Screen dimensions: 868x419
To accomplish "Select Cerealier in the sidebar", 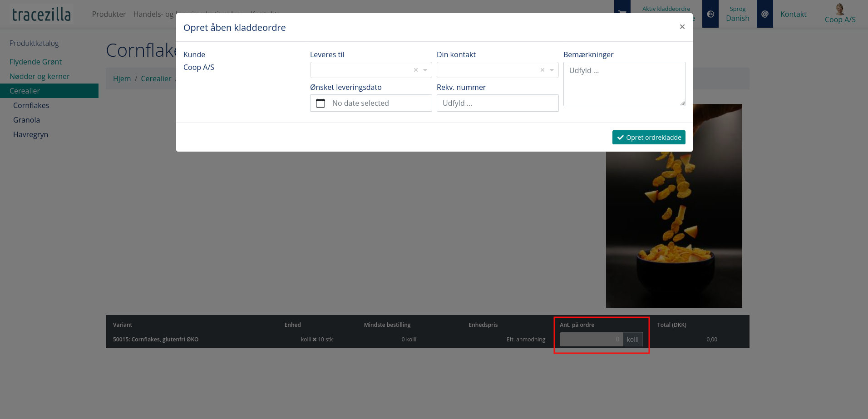I will pyautogui.click(x=25, y=91).
